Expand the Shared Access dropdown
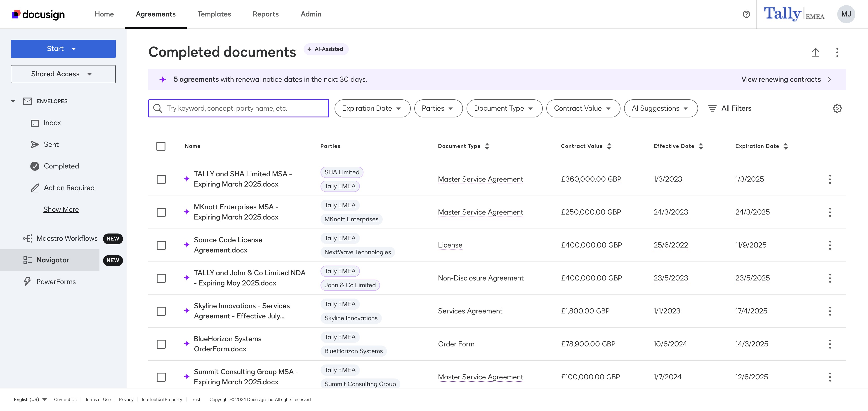This screenshot has width=868, height=411. [x=63, y=74]
